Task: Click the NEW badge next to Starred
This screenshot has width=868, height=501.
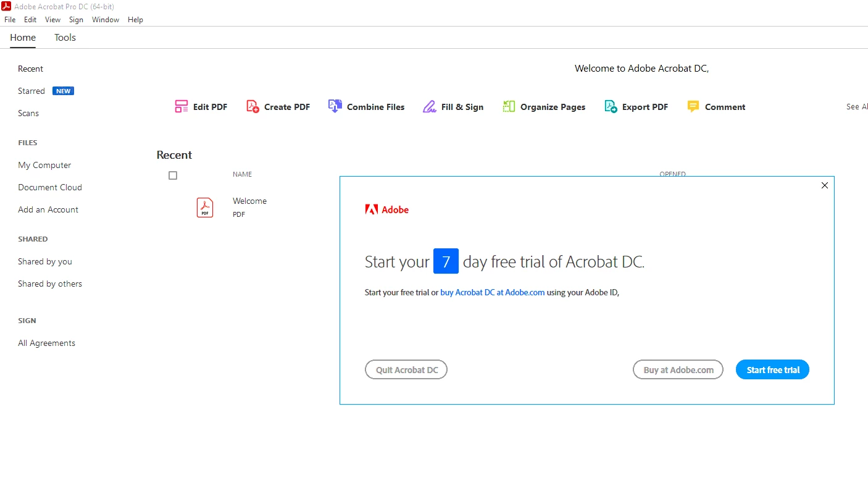Action: pos(63,91)
